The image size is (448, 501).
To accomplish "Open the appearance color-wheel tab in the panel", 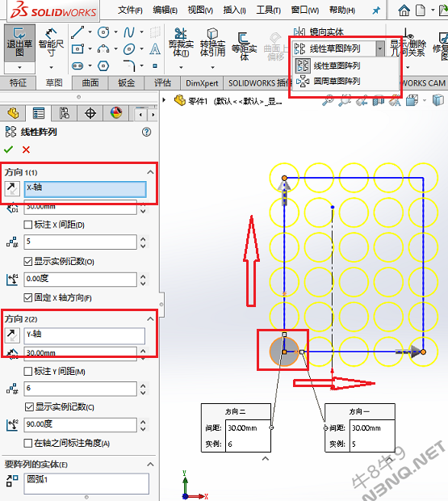I will coord(116,113).
